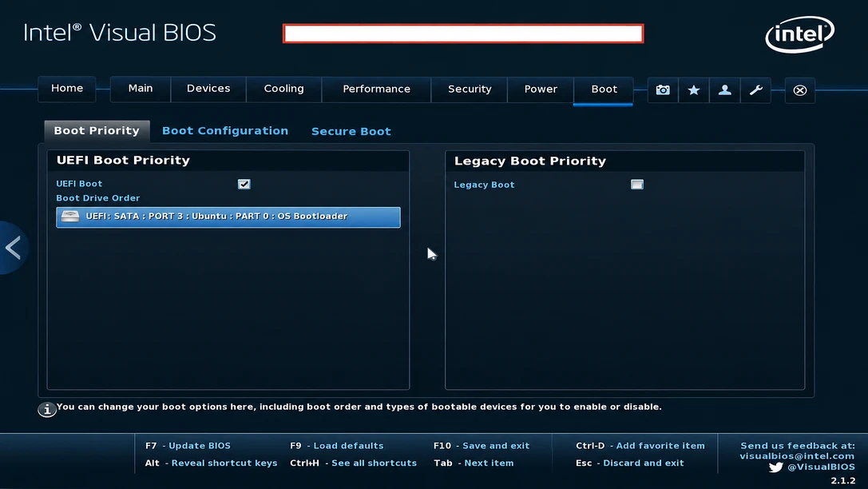868x489 pixels.
Task: Click the Twitter bird icon
Action: click(776, 467)
